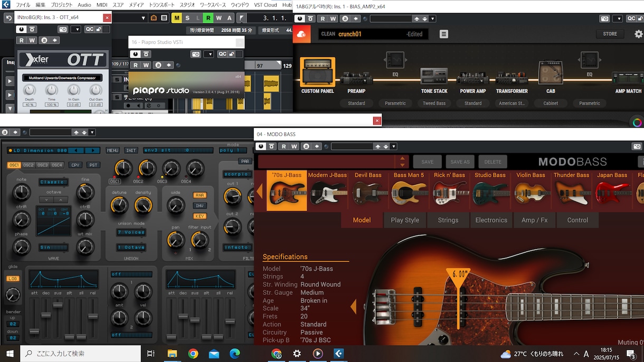Click the orange ToneCloud icon in BIAS AMP

point(302,34)
